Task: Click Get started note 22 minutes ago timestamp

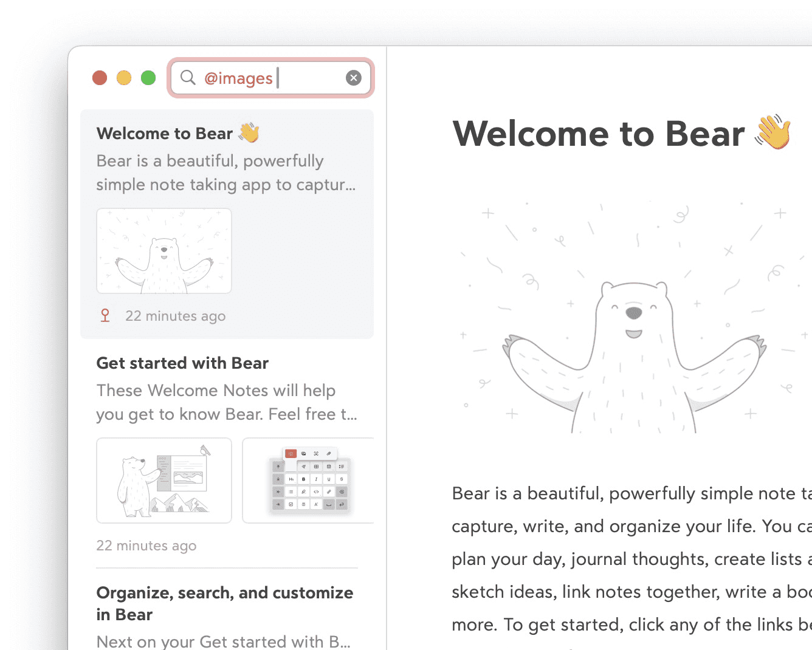Action: [x=146, y=546]
